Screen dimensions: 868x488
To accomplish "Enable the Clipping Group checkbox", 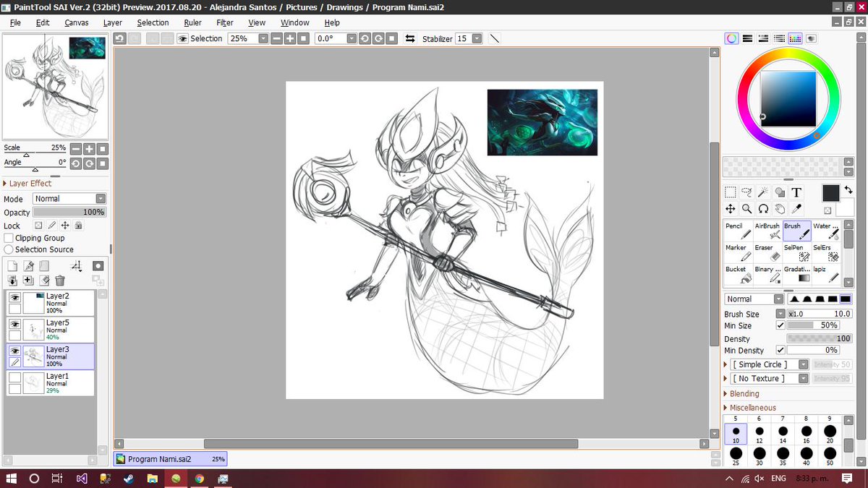I will [9, 238].
